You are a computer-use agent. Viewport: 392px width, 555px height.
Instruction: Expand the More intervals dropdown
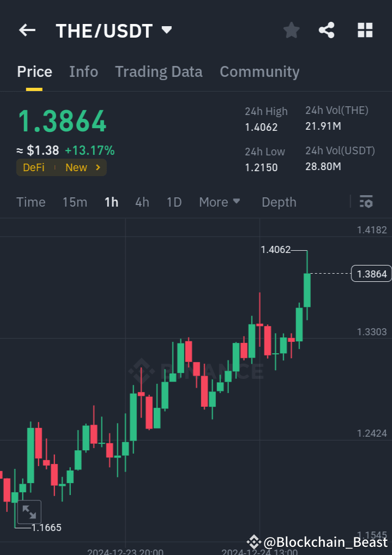click(x=219, y=202)
